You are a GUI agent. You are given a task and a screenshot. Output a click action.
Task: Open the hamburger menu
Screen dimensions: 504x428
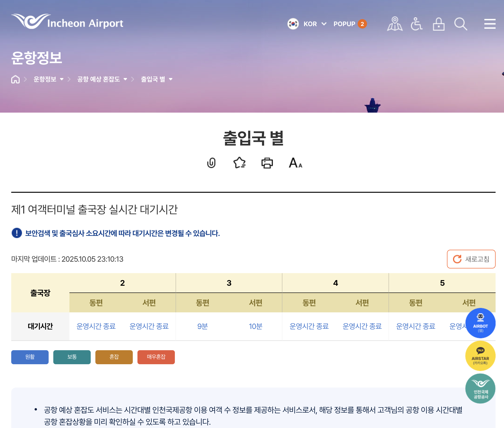pyautogui.click(x=490, y=24)
